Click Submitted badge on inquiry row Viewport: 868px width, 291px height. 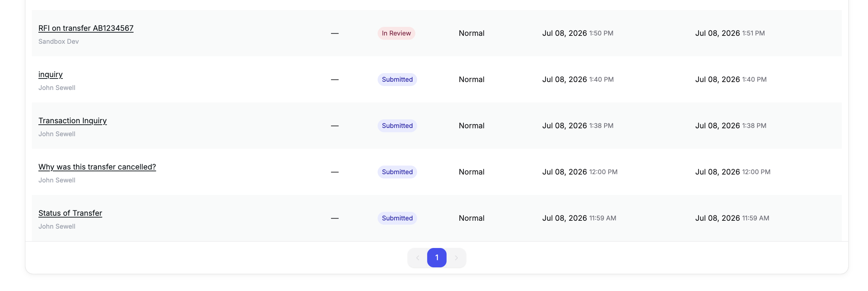pyautogui.click(x=397, y=80)
